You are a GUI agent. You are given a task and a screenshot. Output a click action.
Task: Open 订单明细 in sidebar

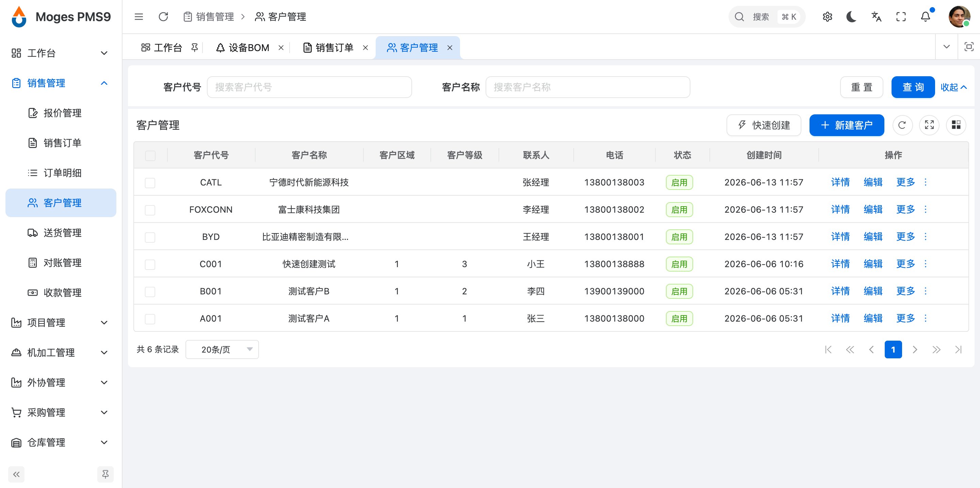tap(61, 173)
